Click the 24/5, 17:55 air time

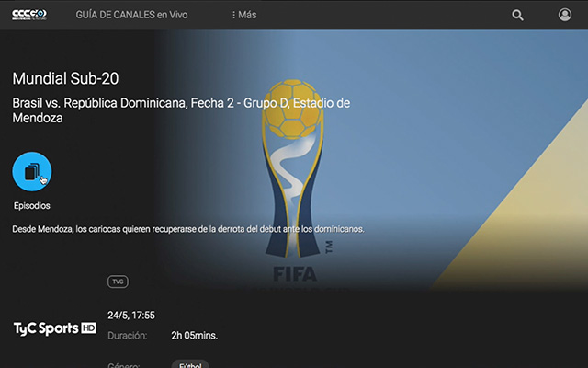tap(131, 316)
